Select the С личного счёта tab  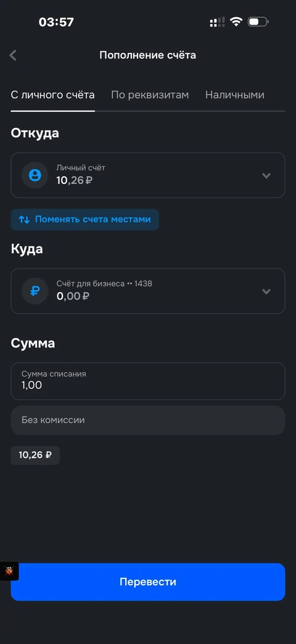point(52,95)
